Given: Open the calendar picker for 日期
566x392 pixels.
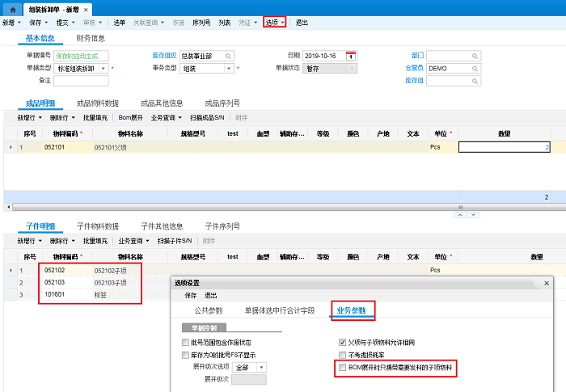Looking at the screenshot, I should point(350,56).
